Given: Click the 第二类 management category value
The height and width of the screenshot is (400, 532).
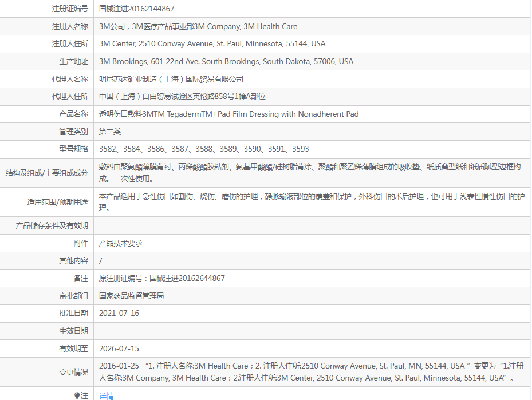Looking at the screenshot, I should [110, 132].
